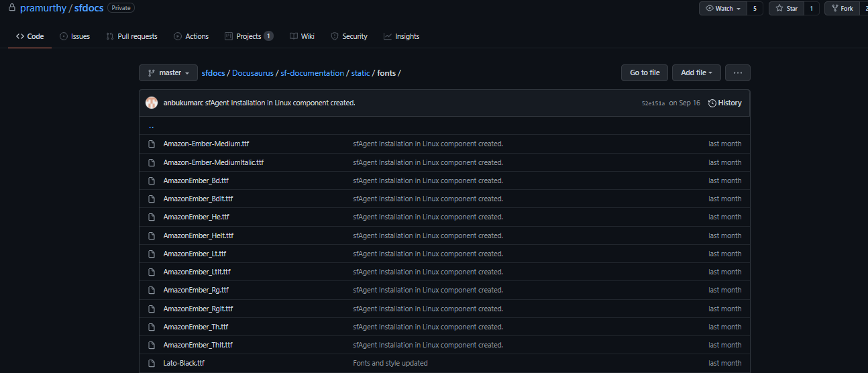
Task: Click file icon next to Lato-Black.ttf
Action: [x=152, y=363]
